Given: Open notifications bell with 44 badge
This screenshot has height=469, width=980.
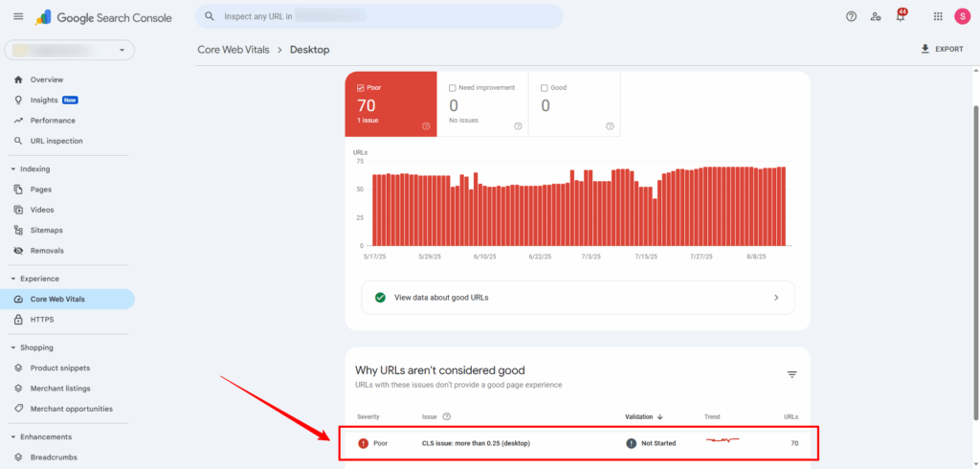Looking at the screenshot, I should (901, 15).
